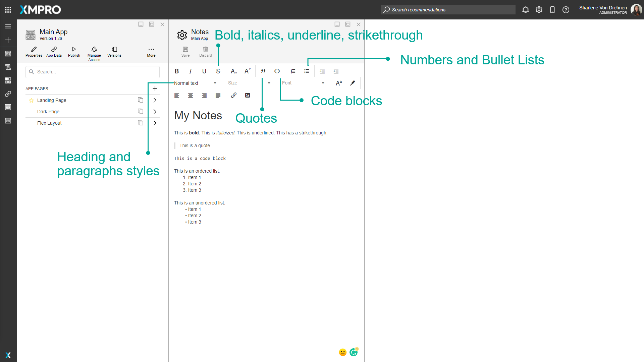Screen dimensions: 644x362
Task: Open the Grammarly icon in the editor
Action: [354, 352]
